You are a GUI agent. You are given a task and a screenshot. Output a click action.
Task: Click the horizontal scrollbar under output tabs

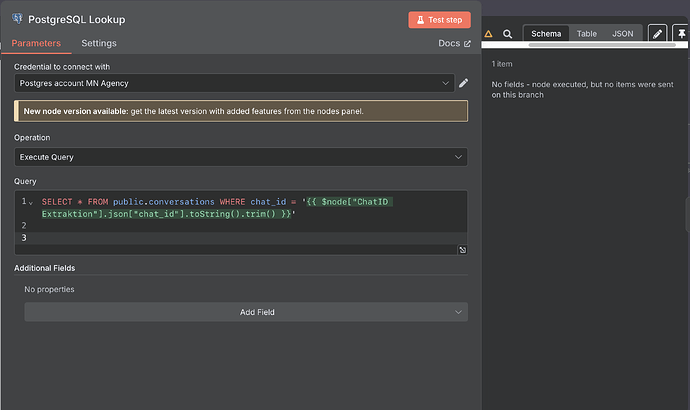pos(602,45)
